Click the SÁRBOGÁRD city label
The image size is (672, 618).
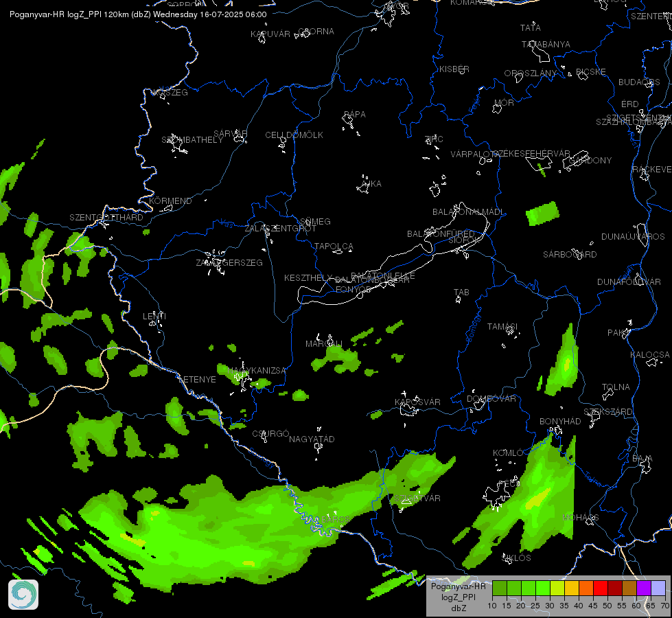570,254
